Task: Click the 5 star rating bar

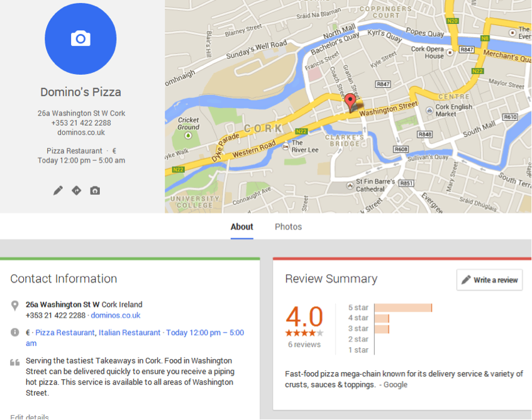Action: (403, 307)
